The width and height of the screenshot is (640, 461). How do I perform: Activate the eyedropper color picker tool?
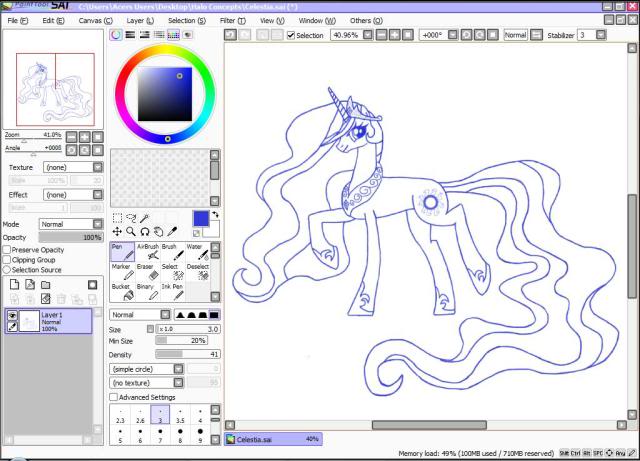(172, 232)
